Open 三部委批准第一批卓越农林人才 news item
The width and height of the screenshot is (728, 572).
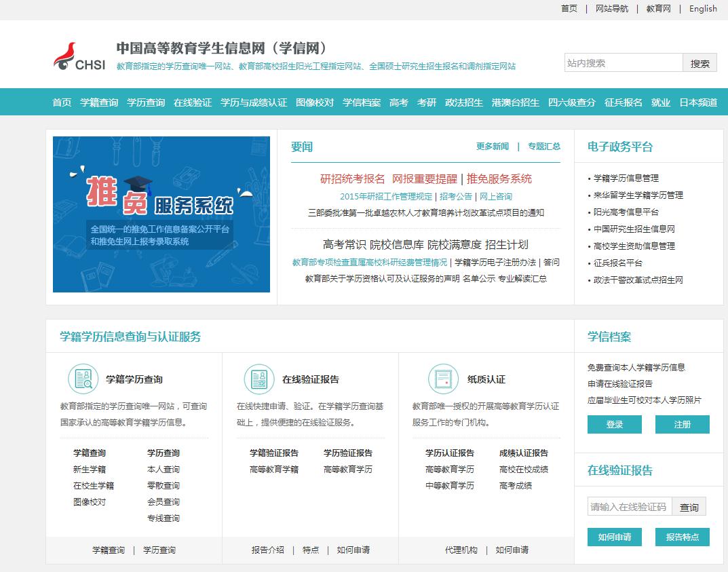coord(426,212)
